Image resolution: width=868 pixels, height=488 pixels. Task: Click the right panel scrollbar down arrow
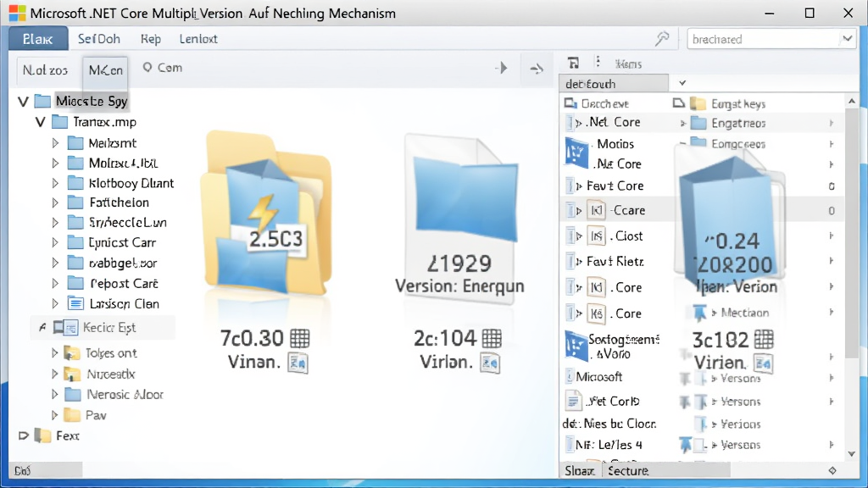pyautogui.click(x=851, y=454)
